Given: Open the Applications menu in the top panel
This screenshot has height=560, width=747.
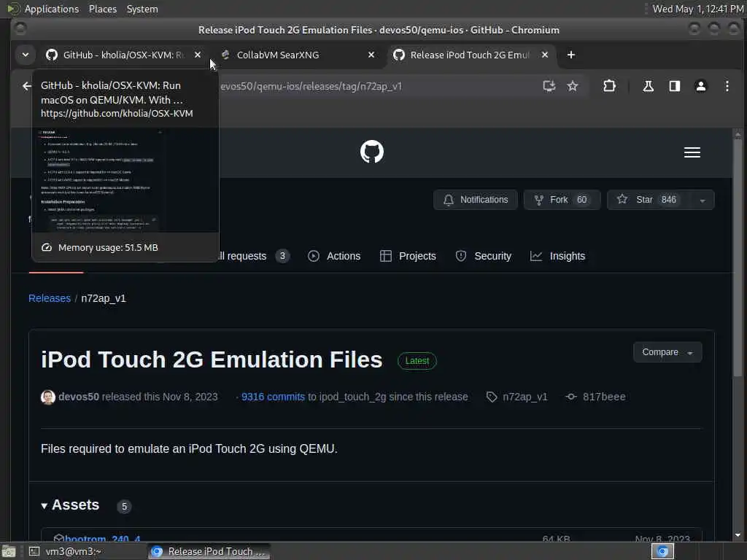Looking at the screenshot, I should (52, 9).
